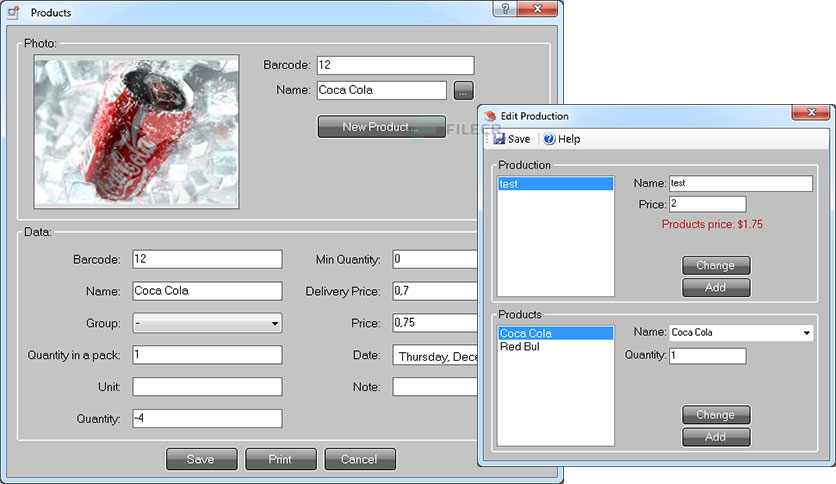Open the Group dropdown
Screen dimensions: 836x484
(207, 323)
